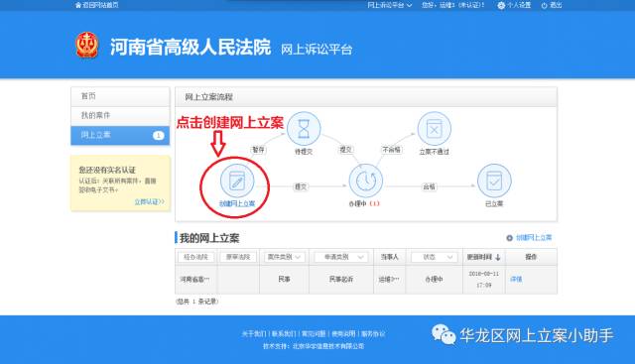
Task: Click the home icon for 返回网站首页
Action: click(77, 5)
